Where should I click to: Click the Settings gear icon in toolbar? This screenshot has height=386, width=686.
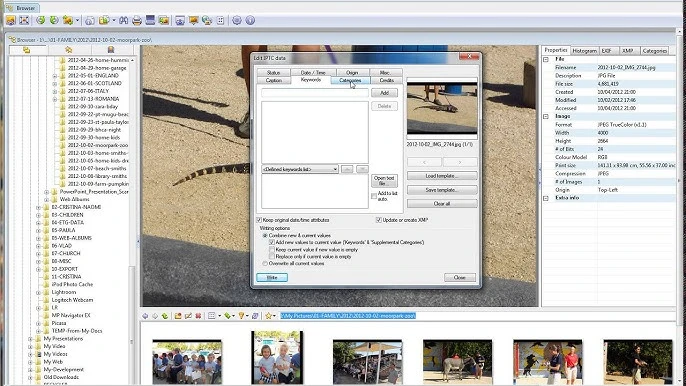(237, 20)
